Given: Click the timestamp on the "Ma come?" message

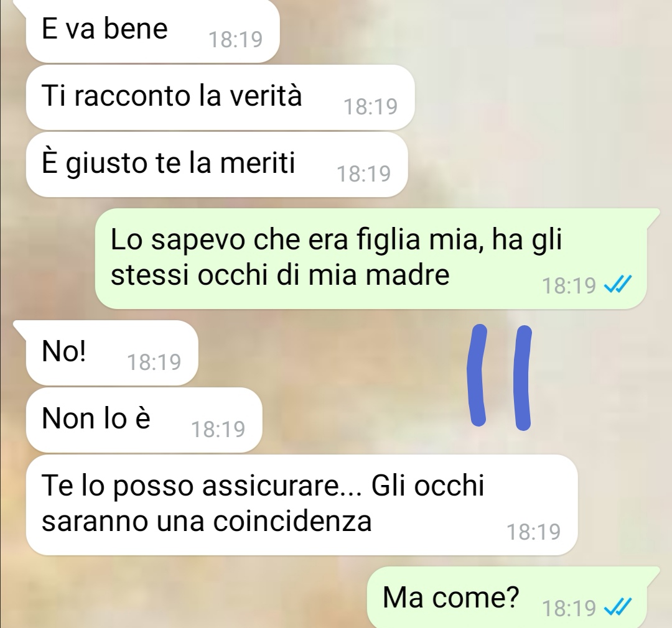Looking at the screenshot, I should click(x=569, y=608).
